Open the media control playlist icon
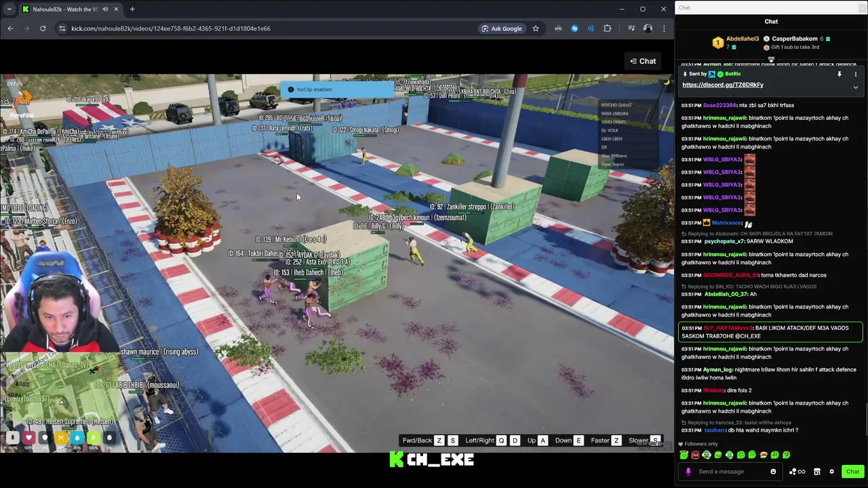This screenshot has height=488, width=868. point(631,28)
